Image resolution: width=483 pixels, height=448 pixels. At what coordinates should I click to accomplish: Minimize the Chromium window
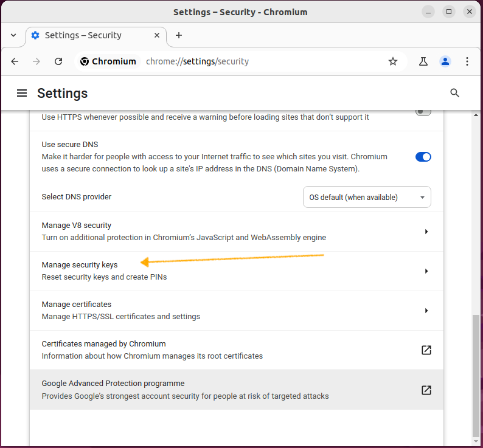click(x=428, y=12)
